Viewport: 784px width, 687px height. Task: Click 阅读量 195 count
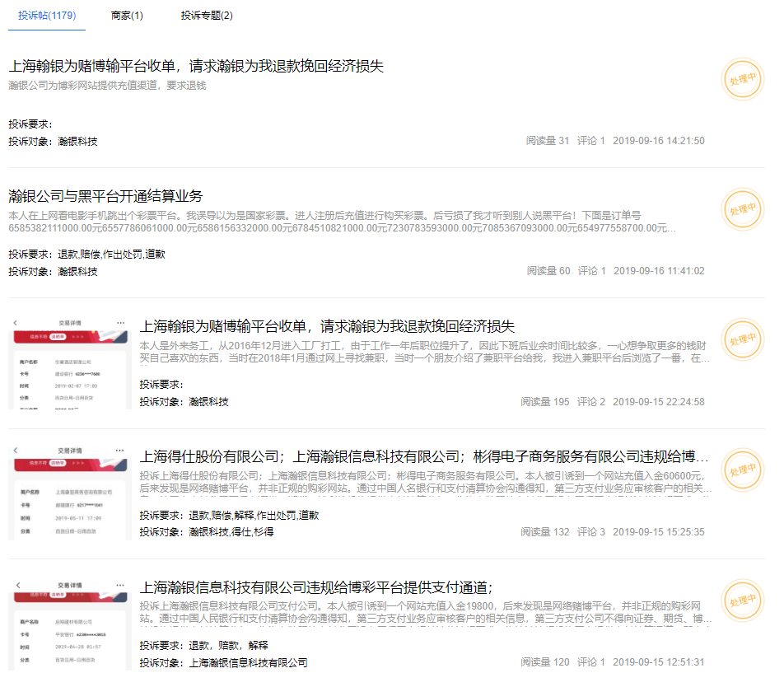click(545, 401)
